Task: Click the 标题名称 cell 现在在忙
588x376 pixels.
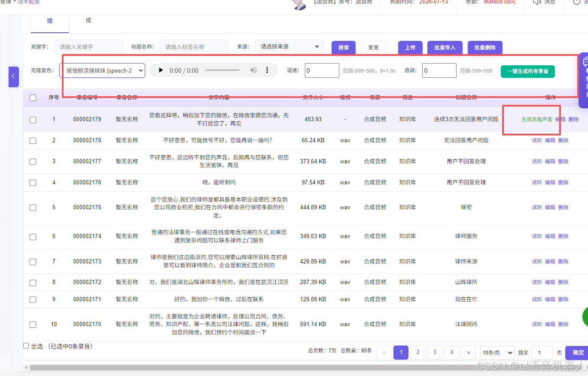Action: 466,300
